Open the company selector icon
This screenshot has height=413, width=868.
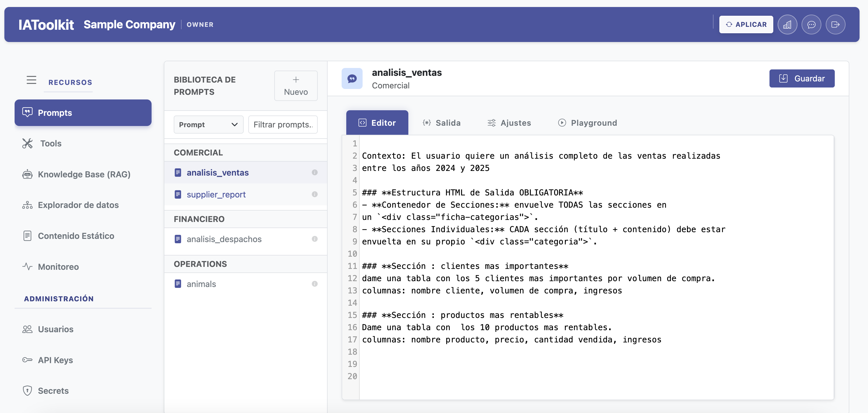pyautogui.click(x=788, y=24)
